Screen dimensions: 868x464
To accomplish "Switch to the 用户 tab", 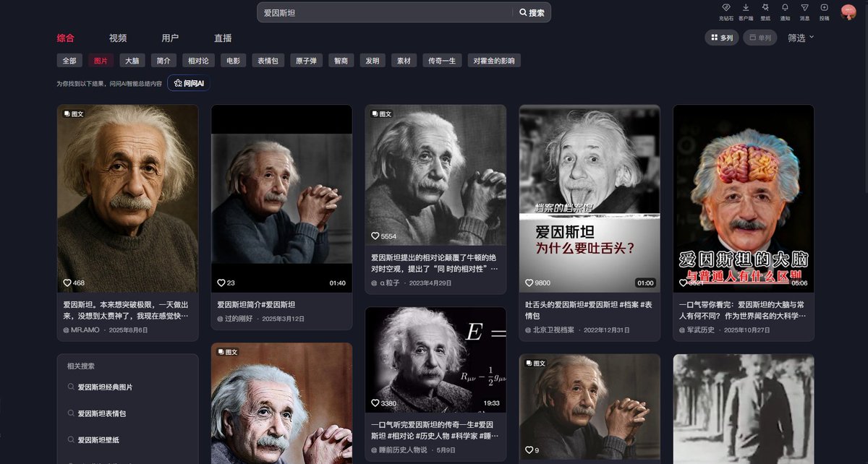I will pos(170,38).
